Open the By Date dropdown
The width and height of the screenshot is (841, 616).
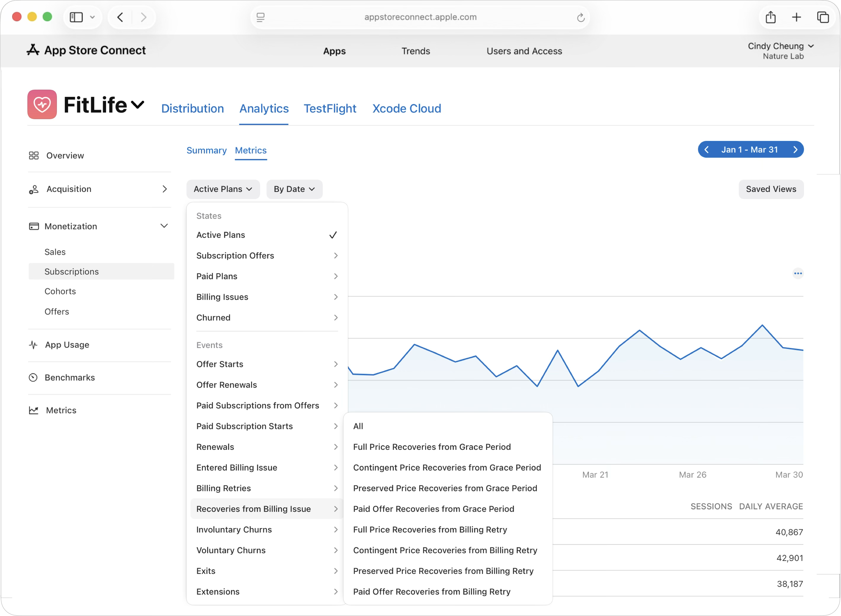pyautogui.click(x=294, y=189)
